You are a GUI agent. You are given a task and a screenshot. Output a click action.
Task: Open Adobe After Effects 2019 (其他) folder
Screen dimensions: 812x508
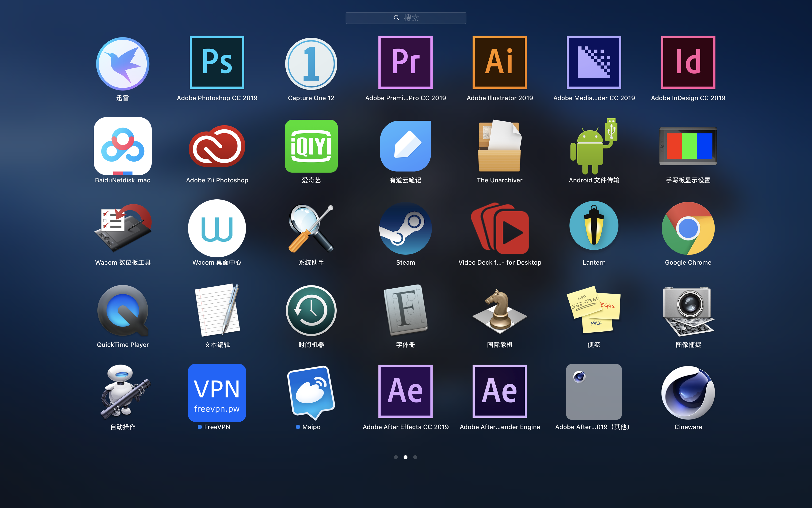pos(594,392)
